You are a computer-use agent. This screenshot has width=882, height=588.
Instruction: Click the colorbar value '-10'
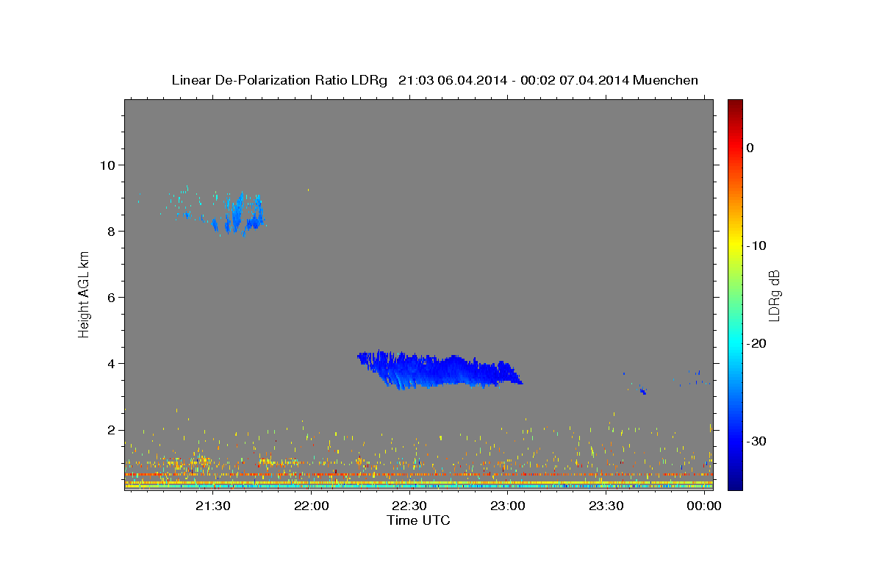[x=756, y=245]
